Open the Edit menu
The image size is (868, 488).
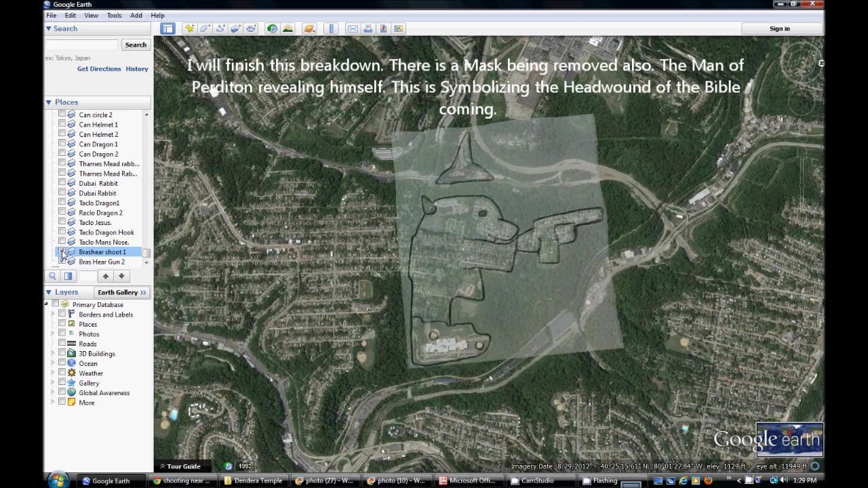(x=70, y=15)
